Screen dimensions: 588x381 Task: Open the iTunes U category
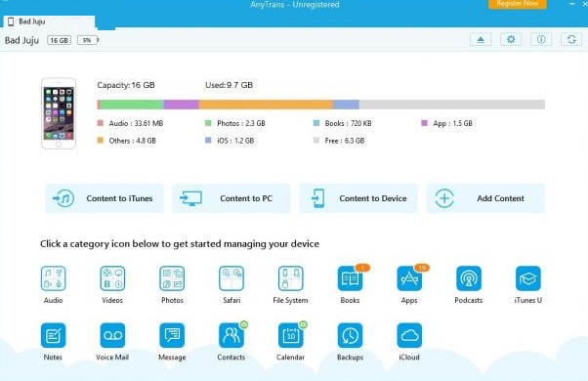click(528, 278)
